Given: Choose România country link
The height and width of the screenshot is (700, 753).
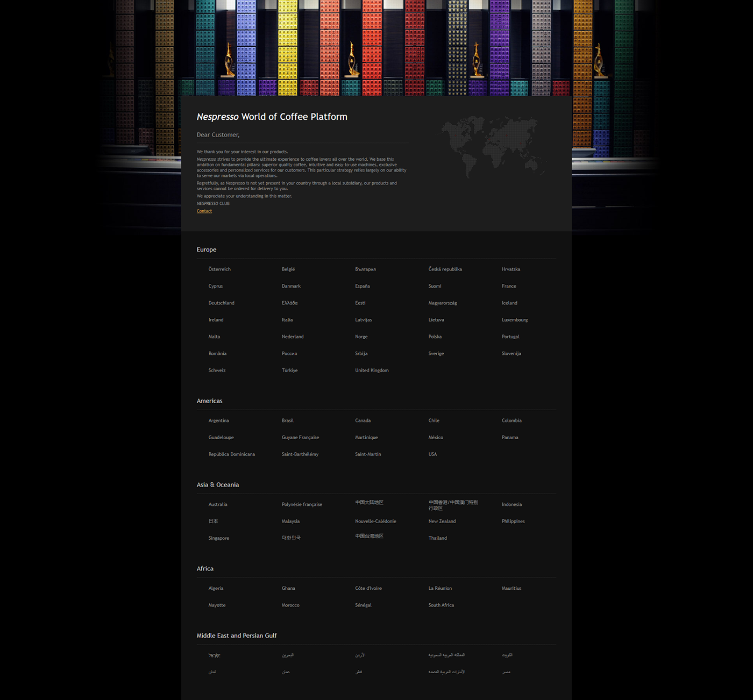Looking at the screenshot, I should pyautogui.click(x=217, y=354).
